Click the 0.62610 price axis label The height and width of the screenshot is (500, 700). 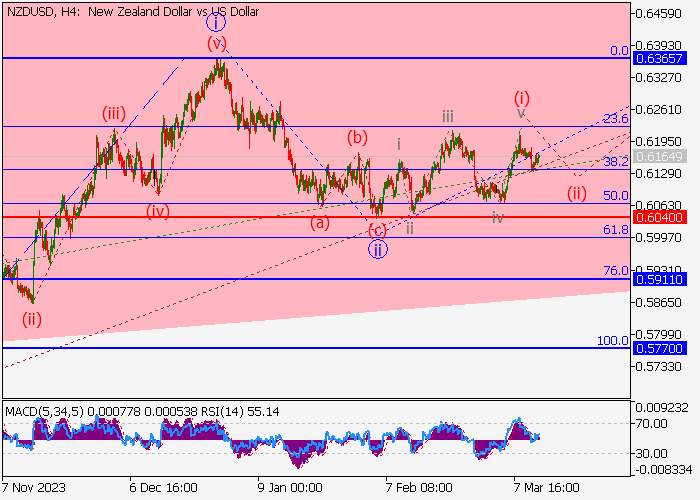click(658, 109)
